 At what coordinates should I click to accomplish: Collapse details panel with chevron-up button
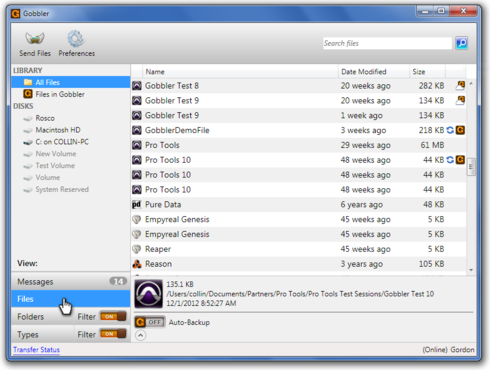tap(141, 335)
